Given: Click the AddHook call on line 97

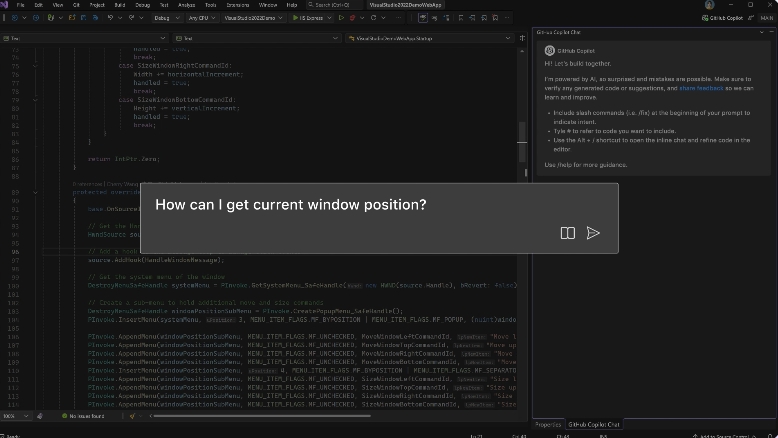Looking at the screenshot, I should [x=156, y=260].
